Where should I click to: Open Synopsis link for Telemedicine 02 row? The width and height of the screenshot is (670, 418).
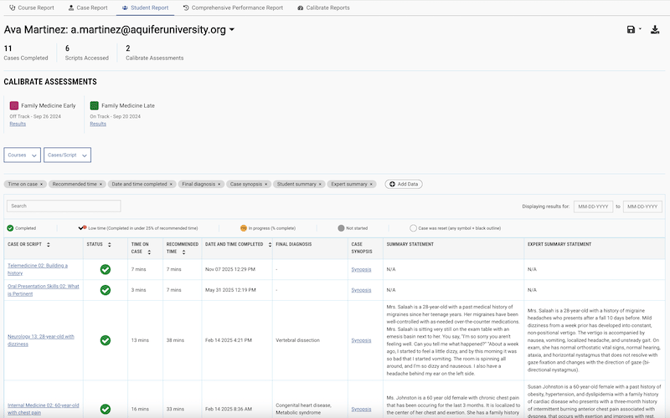click(x=361, y=269)
